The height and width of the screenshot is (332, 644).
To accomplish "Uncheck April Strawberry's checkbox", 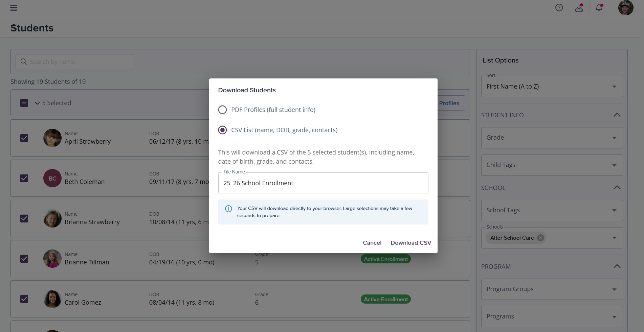I will click(24, 138).
